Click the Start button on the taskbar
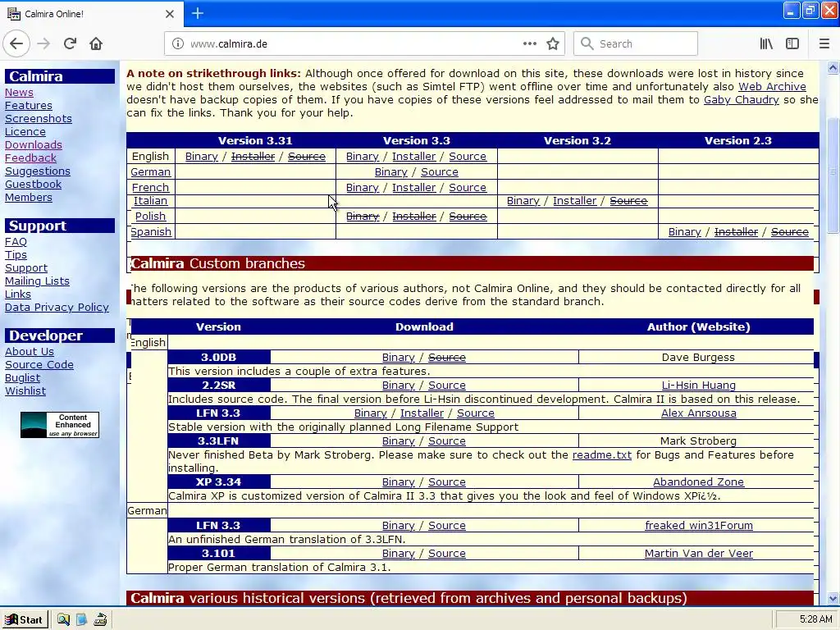Viewport: 840px width, 630px height. 24,620
